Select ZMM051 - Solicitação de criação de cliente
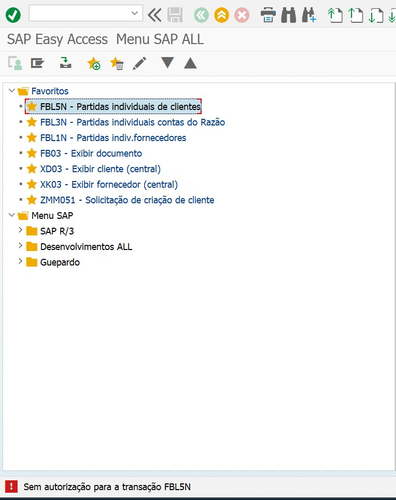 click(x=127, y=200)
